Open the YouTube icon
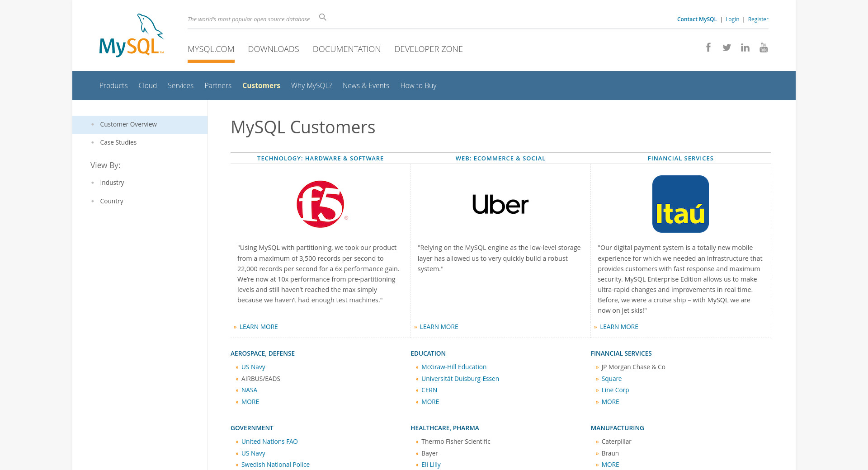 click(764, 47)
